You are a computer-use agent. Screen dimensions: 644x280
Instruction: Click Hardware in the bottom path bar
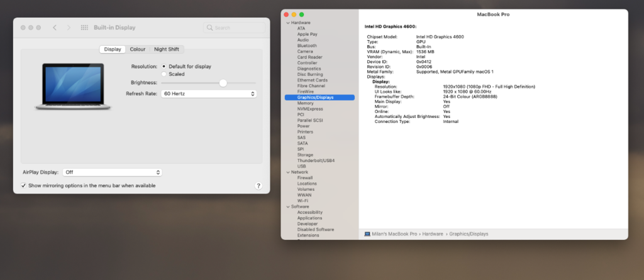point(433,234)
